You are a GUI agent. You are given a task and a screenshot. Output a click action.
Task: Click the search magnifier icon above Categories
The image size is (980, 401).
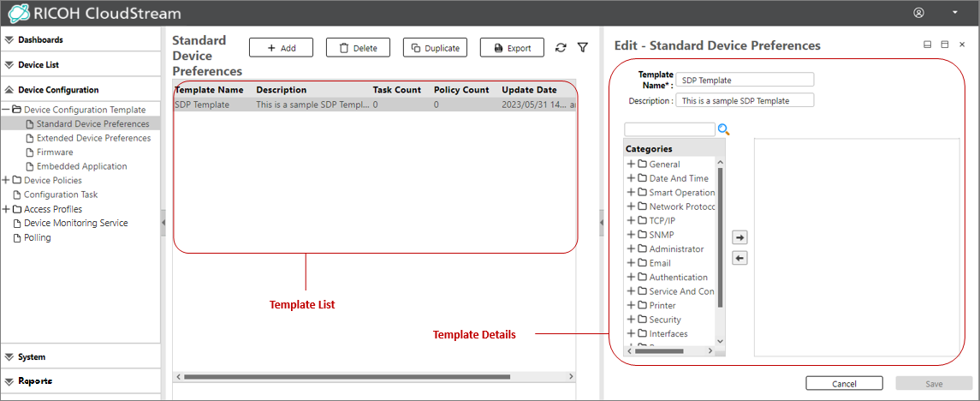pos(724,129)
